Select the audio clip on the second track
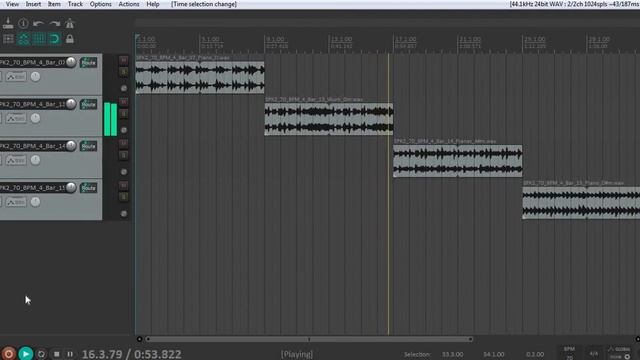Image resolution: width=640 pixels, height=360 pixels. click(x=329, y=119)
